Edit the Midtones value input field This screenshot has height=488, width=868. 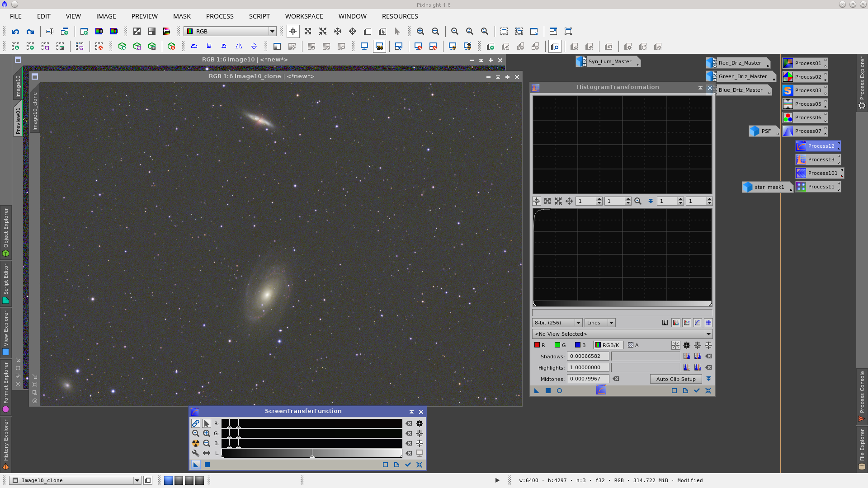coord(588,379)
